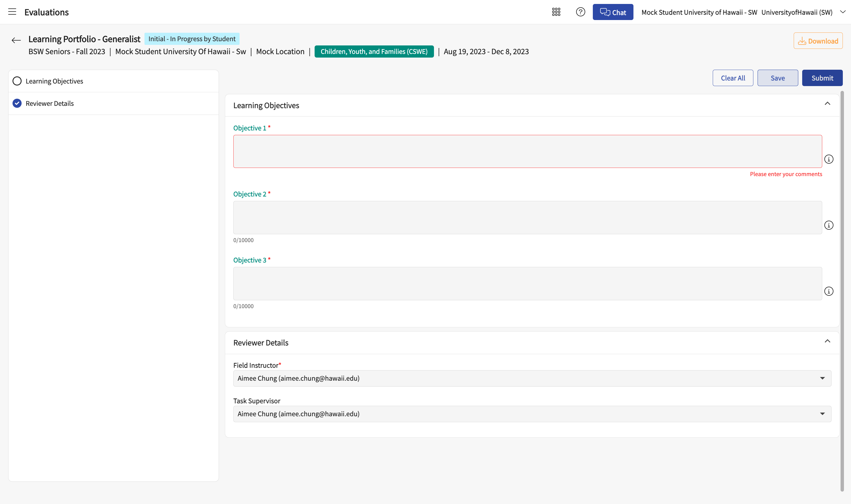851x504 pixels.
Task: Click the Mock Student University of Hawaii username
Action: (699, 12)
